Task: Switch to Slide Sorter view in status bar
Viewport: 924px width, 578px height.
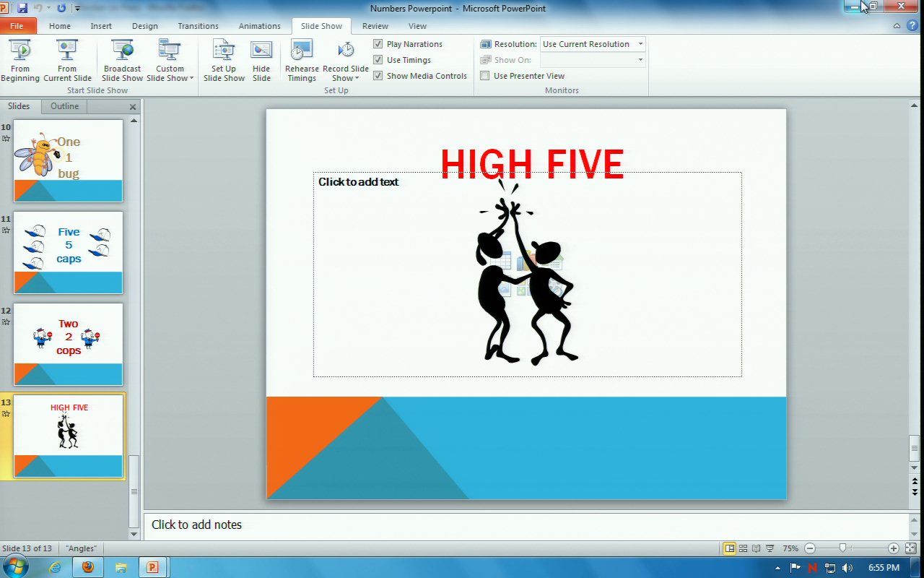Action: pyautogui.click(x=743, y=548)
